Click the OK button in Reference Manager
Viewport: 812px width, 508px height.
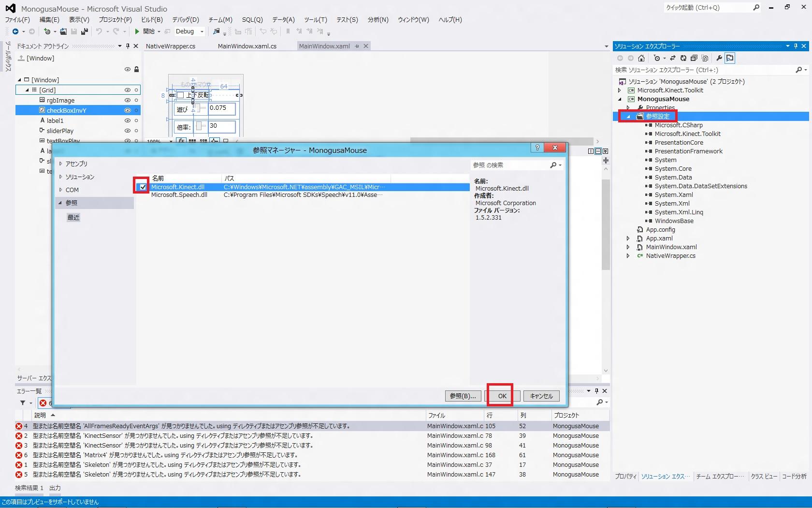[502, 396]
